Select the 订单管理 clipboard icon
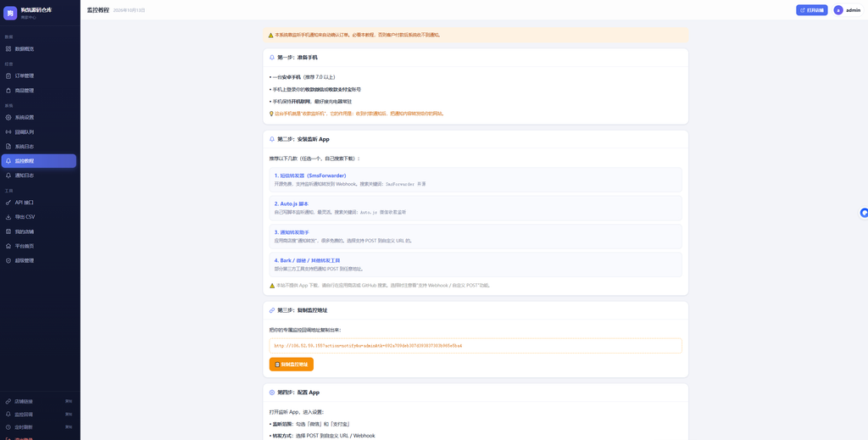Screen dimensions: 868x440 (8, 75)
